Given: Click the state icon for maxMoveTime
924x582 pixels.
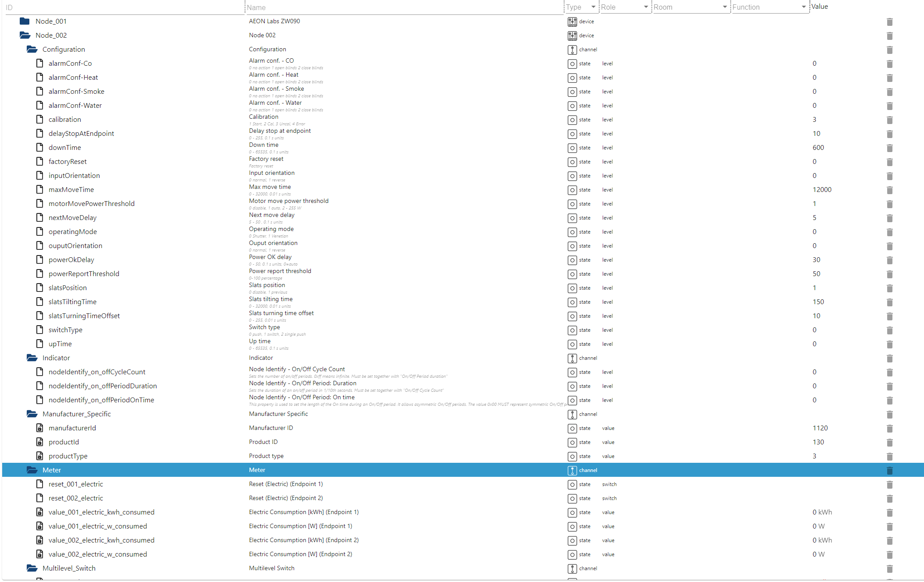Looking at the screenshot, I should pos(572,190).
